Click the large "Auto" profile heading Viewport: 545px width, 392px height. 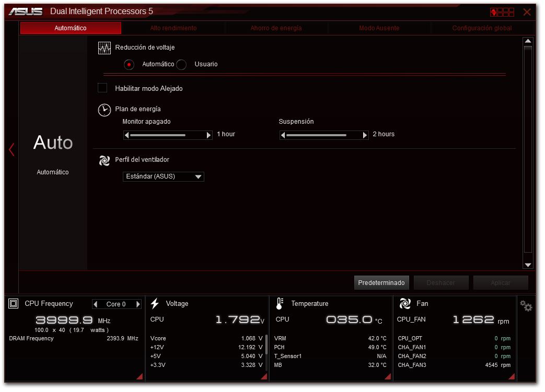pos(53,142)
